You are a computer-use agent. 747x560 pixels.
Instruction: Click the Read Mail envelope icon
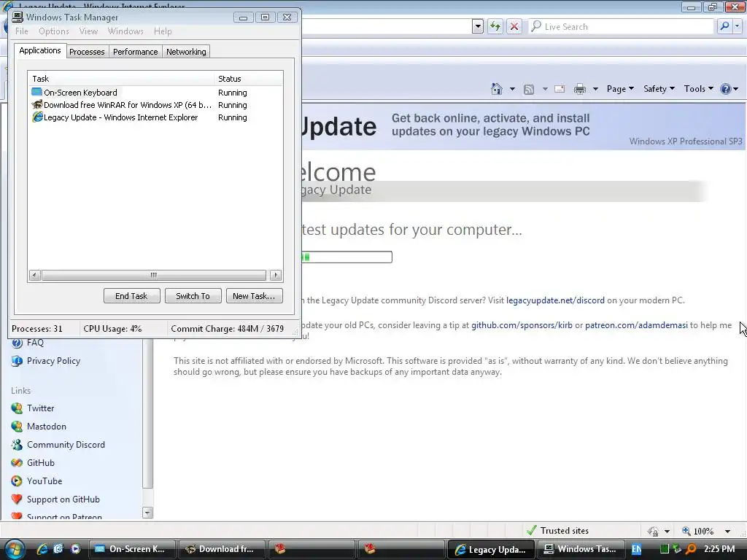click(x=560, y=89)
